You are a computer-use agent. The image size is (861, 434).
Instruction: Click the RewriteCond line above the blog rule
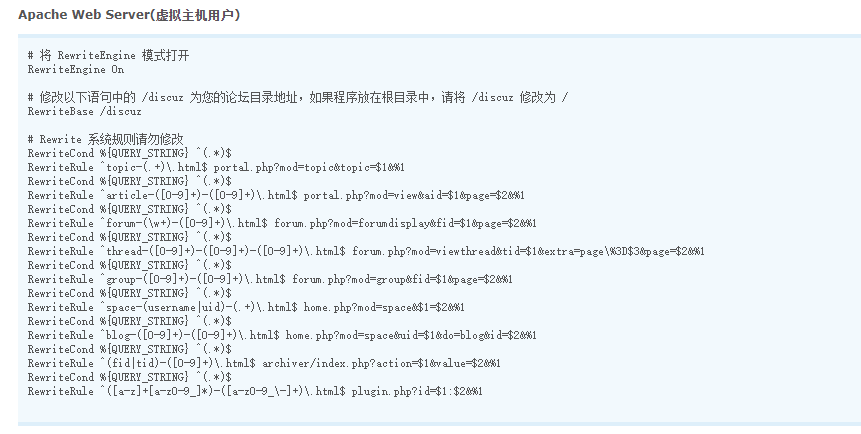130,321
